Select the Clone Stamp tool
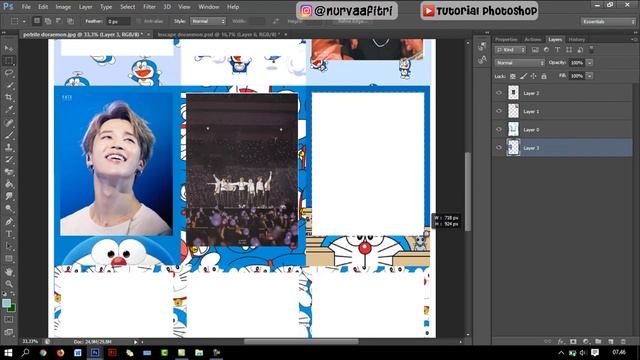640x360 pixels. (9, 147)
